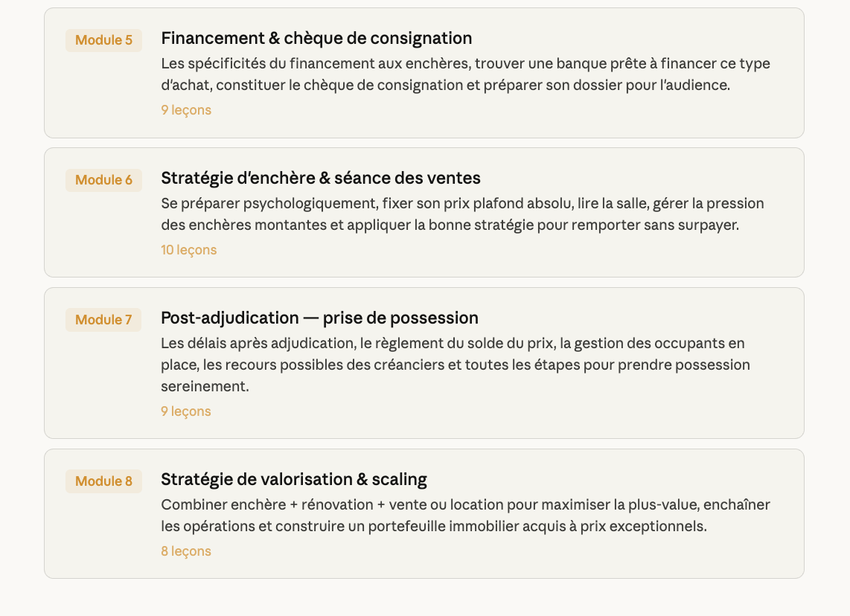This screenshot has height=616, width=850.
Task: Click the description starting 'Se préparer psychologiquement'
Action: (x=462, y=214)
